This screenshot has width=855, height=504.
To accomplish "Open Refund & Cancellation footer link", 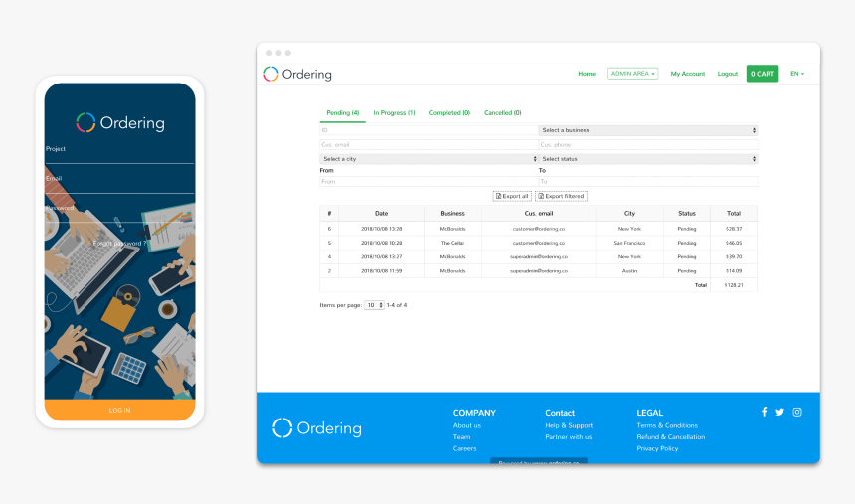I will [x=671, y=437].
